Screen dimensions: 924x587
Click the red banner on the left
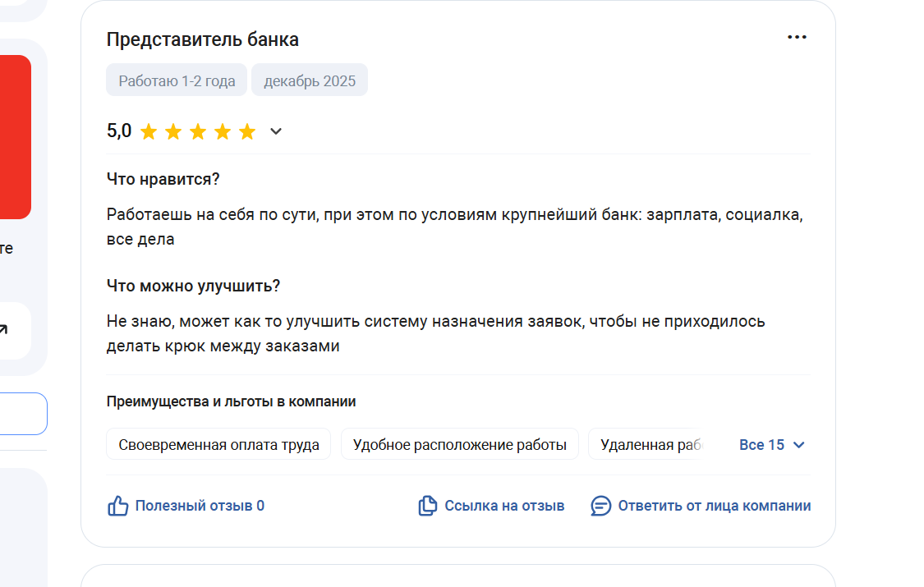click(15, 136)
